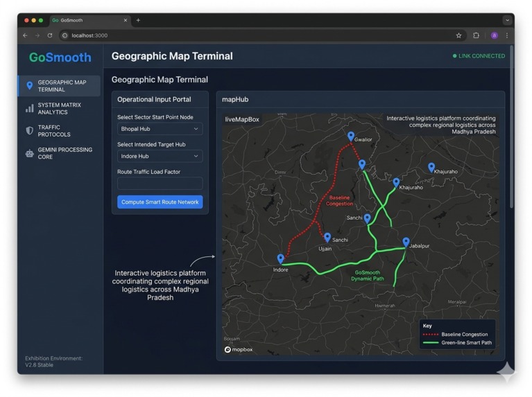Select the lower Khajuraho pin
532x397 pixels.
[396, 183]
